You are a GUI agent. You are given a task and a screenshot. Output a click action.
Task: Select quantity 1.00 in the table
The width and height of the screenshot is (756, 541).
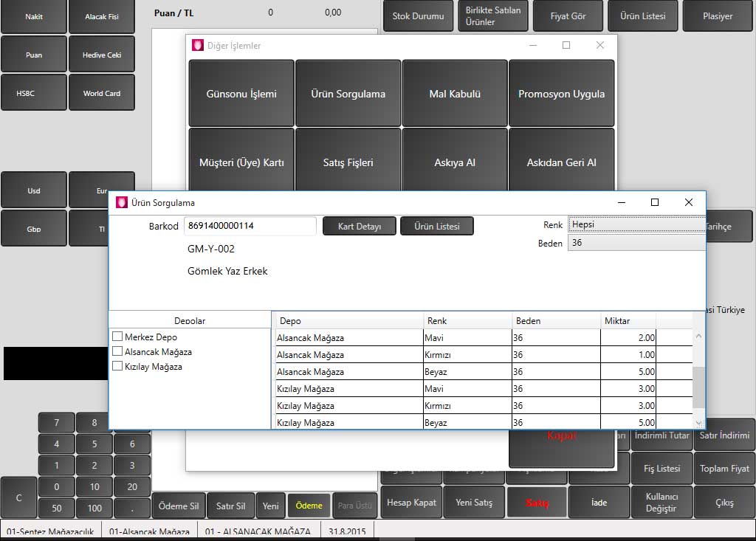point(628,355)
